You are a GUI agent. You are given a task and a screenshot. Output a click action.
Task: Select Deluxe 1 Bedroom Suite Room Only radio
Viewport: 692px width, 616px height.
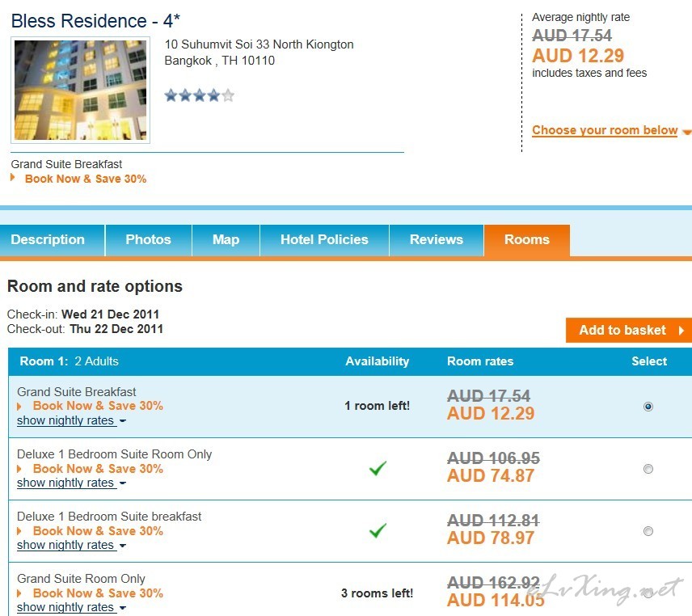click(648, 469)
